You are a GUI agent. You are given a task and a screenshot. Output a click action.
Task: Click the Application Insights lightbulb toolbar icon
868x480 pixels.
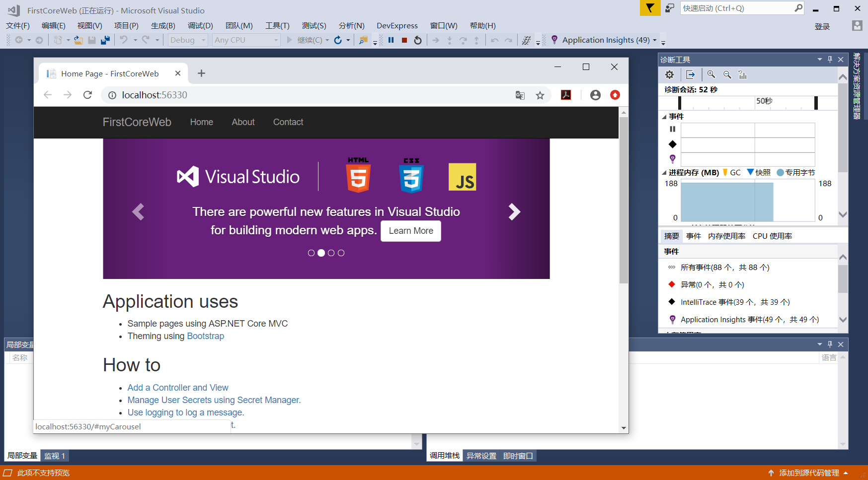554,40
